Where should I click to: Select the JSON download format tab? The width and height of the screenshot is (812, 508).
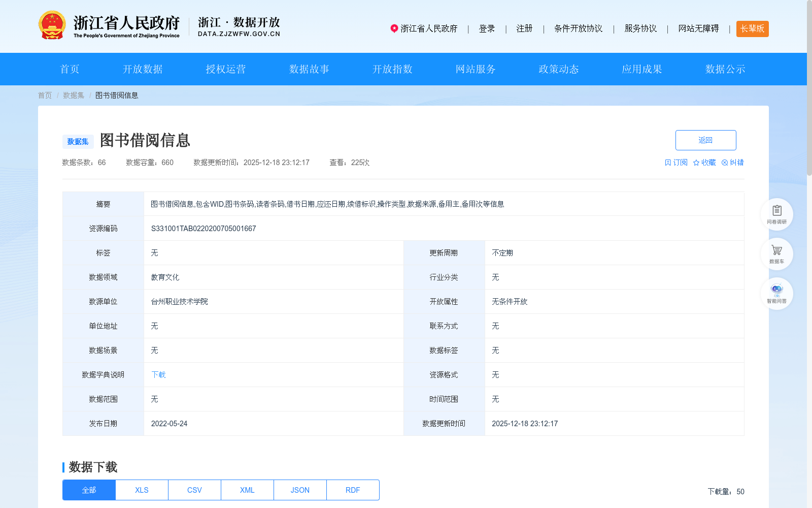tap(300, 490)
